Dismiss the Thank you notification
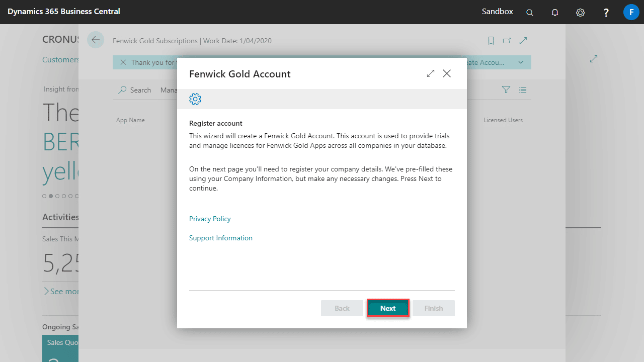The height and width of the screenshot is (362, 644). click(123, 62)
